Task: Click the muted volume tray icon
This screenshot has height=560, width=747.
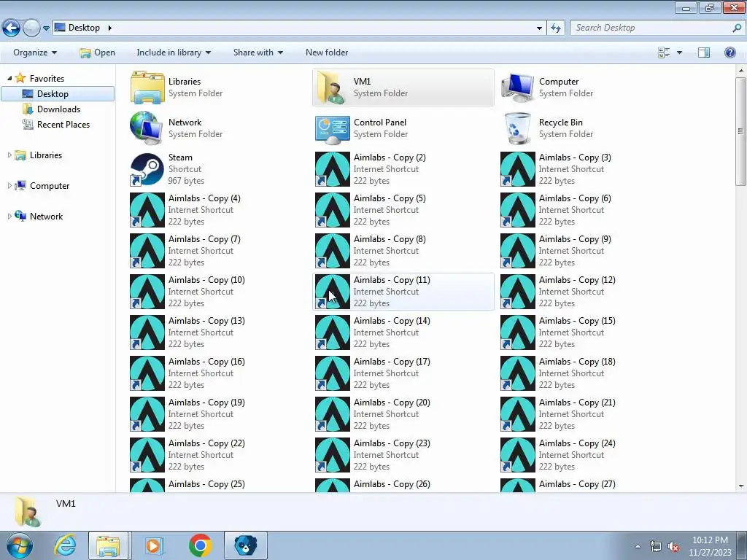Action: [x=673, y=546]
